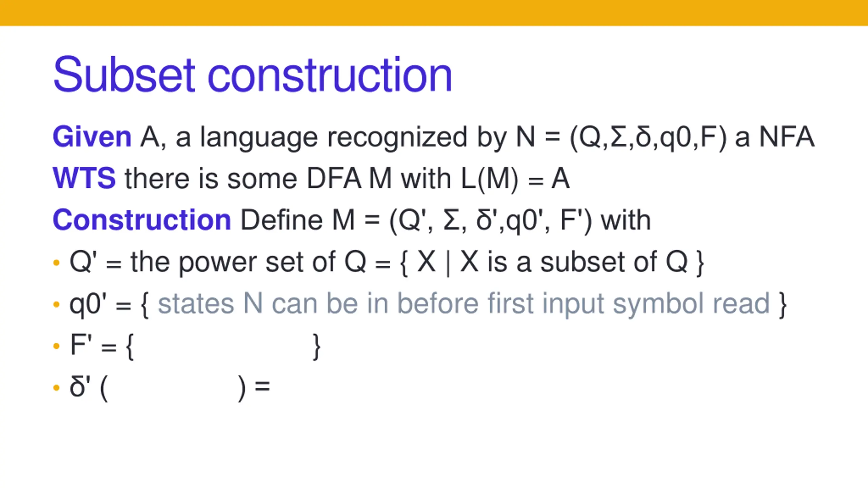Click inside the empty F' braces
Screen dimensions: 868x488
(x=223, y=346)
